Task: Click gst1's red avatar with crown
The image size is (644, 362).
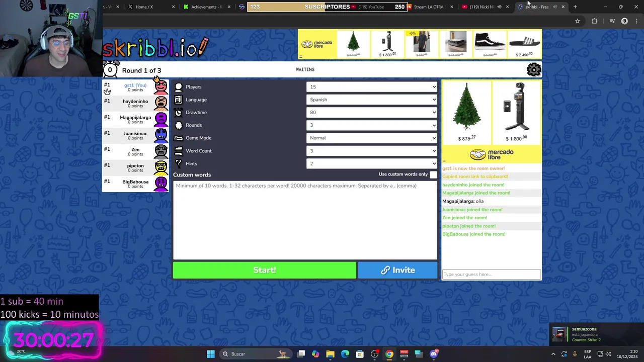Action: (160, 86)
